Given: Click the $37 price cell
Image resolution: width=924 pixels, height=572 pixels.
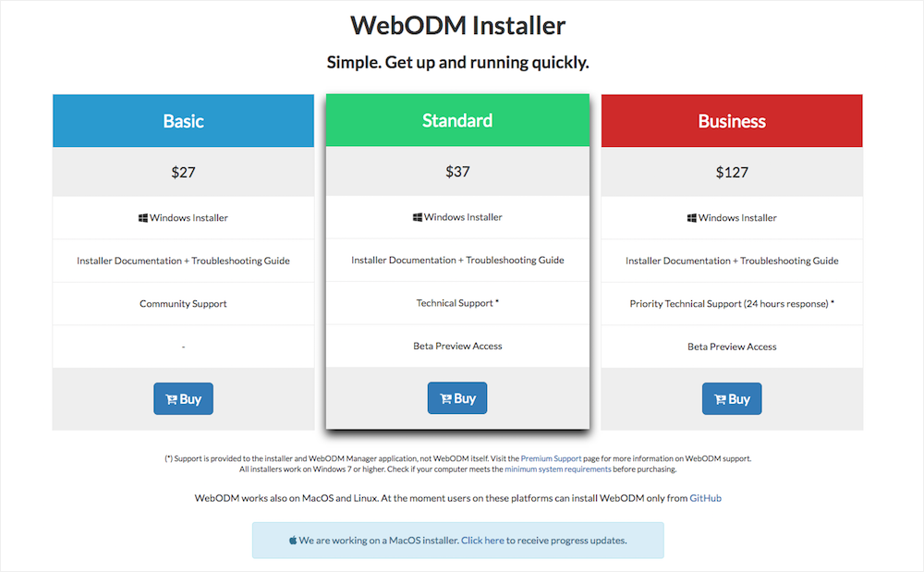Looking at the screenshot, I should [457, 172].
